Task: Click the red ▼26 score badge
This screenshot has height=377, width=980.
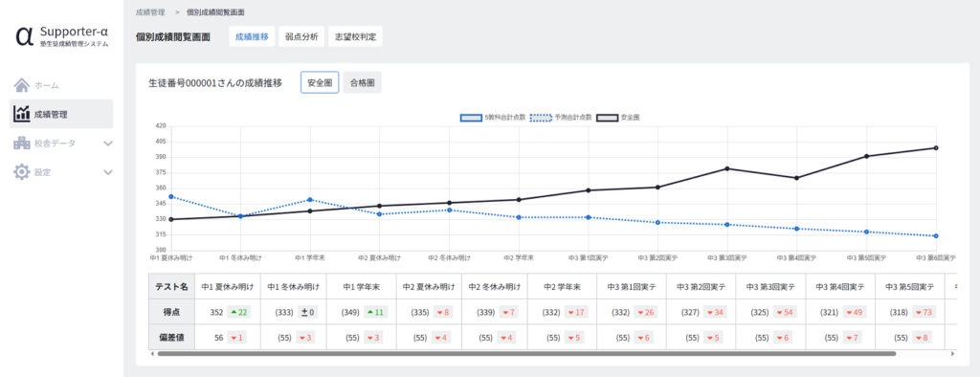Action: 646,313
